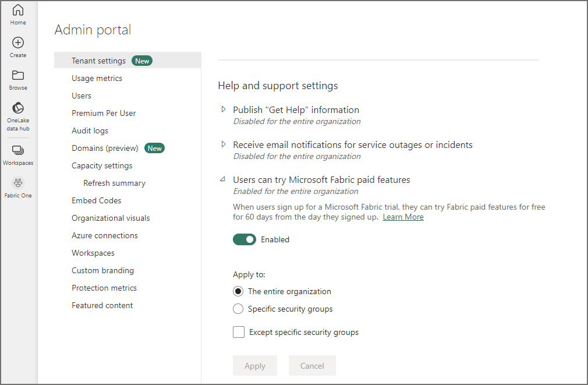Open Workspaces admin menu item

click(x=93, y=253)
